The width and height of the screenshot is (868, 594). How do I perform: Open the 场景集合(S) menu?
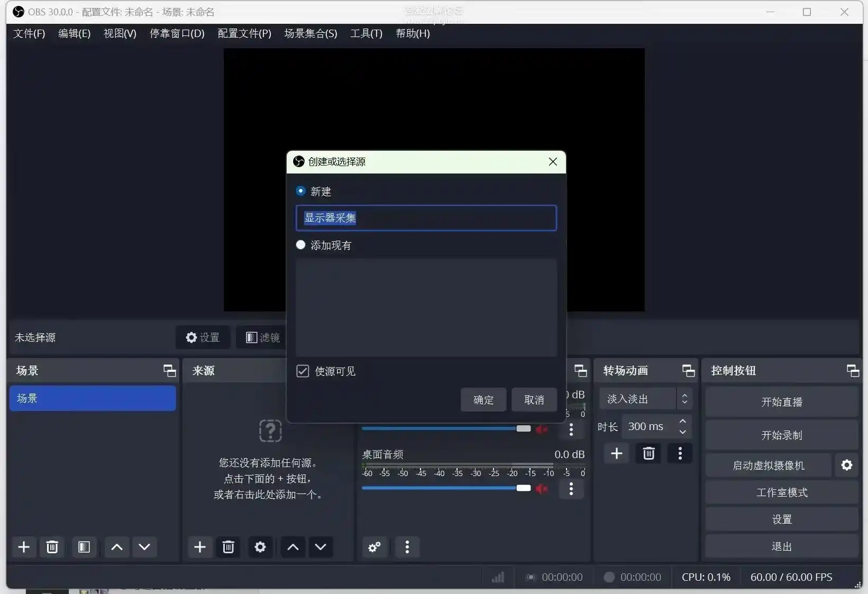point(310,33)
